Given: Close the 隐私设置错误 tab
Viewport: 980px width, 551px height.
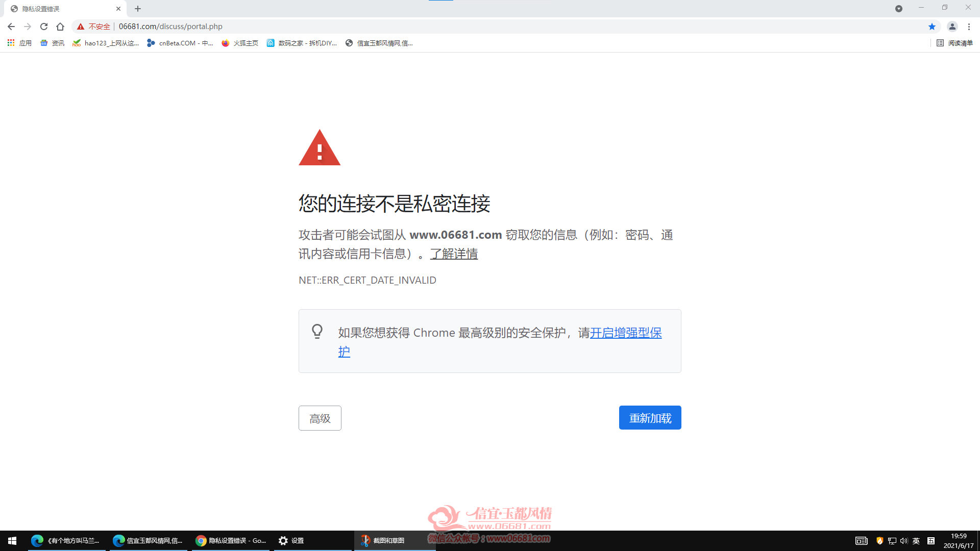Looking at the screenshot, I should pos(118,9).
